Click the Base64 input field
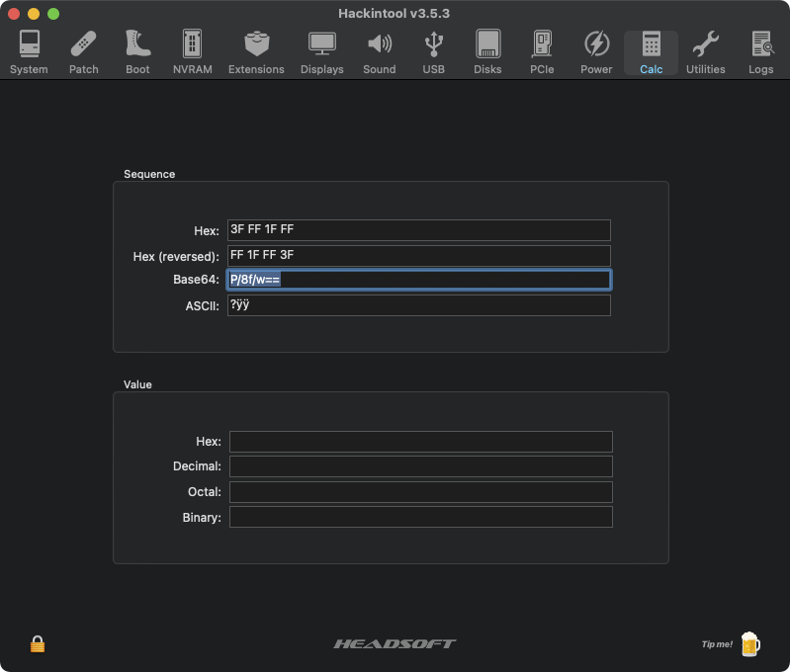Screen dimensions: 790x672 [x=418, y=280]
